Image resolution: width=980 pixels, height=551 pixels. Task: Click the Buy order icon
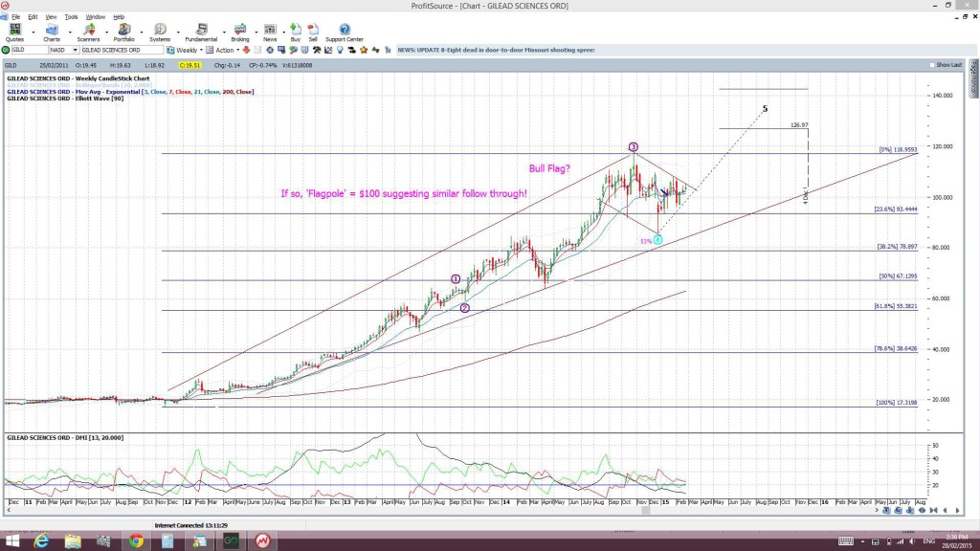pos(296,33)
